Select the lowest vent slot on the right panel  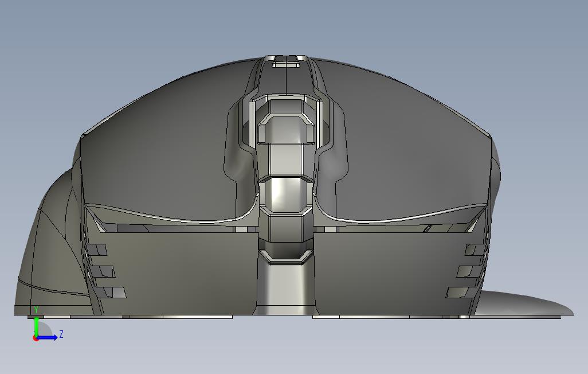(461, 293)
